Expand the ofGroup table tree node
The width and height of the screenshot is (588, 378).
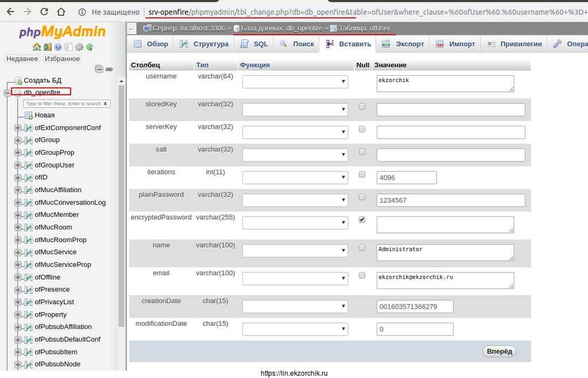[18, 140]
